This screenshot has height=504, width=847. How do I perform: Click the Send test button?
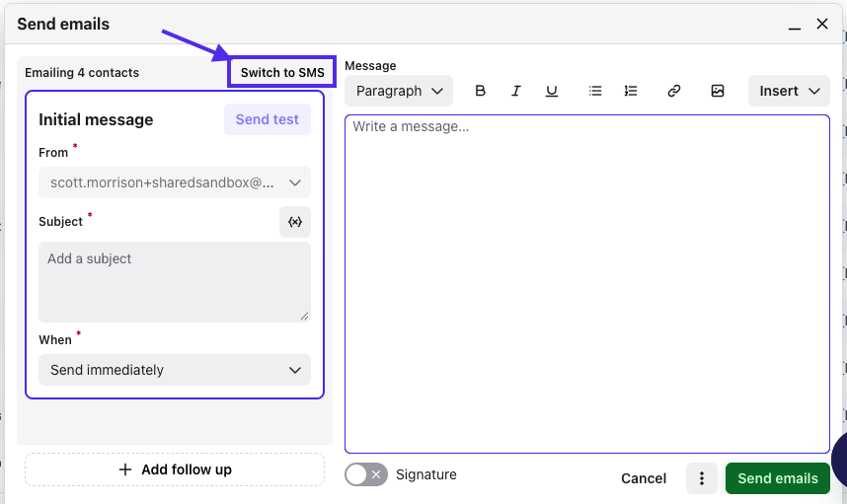tap(267, 119)
